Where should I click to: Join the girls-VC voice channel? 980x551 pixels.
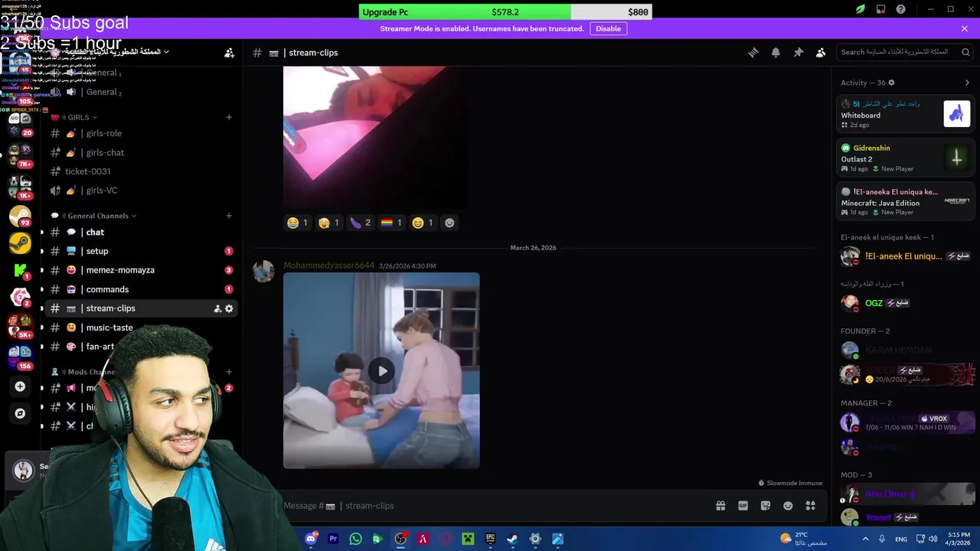(142, 191)
